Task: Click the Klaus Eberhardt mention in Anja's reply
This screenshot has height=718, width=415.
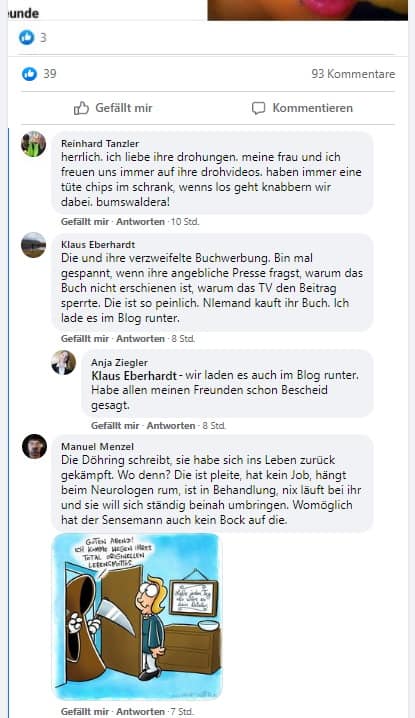Action: 134,375
